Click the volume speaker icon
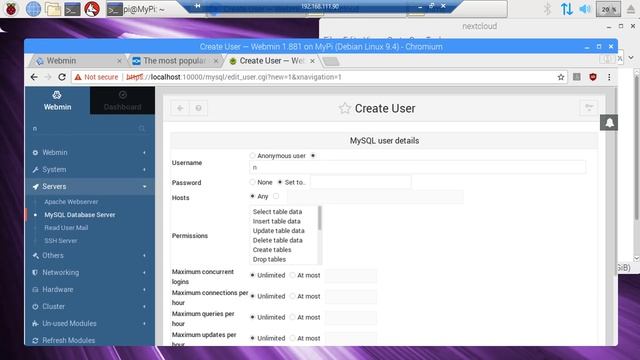Image resolution: width=640 pixels, height=360 pixels. [585, 9]
